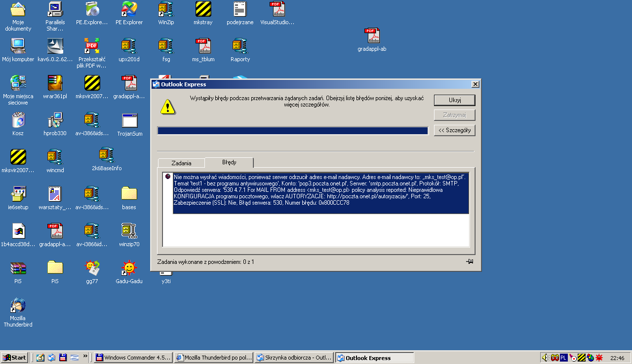632x364 pixels.
Task: Select the PE Explorer shortcut icon
Action: click(x=129, y=14)
